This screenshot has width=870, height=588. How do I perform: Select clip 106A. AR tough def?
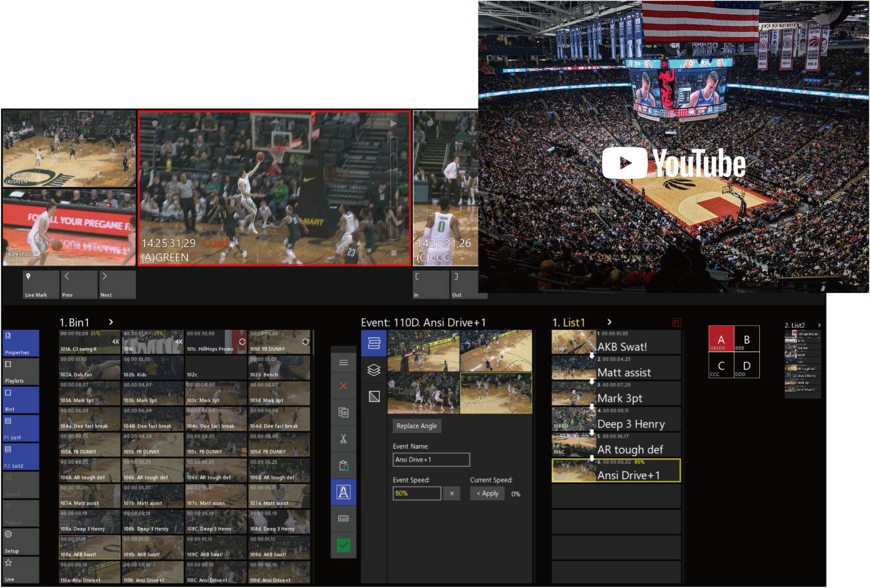click(x=90, y=470)
